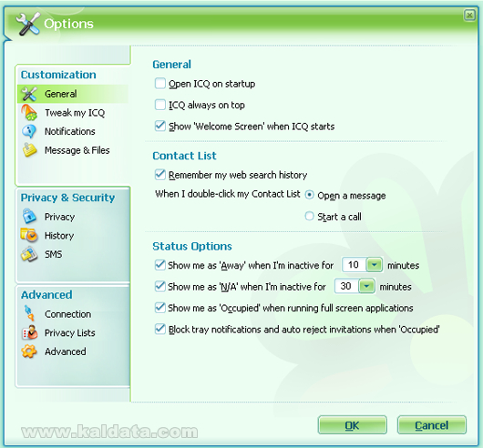483x448 pixels.
Task: Click the Contact List heading
Action: coord(184,156)
